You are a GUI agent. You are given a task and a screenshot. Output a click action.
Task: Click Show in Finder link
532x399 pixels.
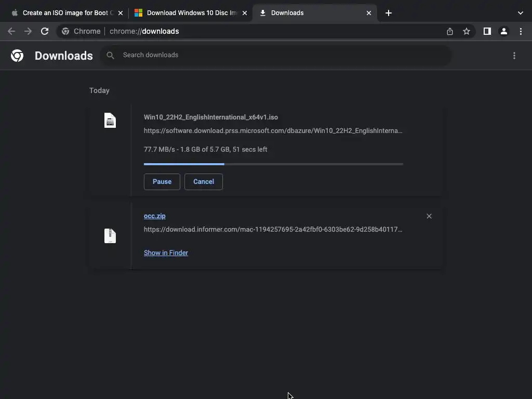click(166, 253)
